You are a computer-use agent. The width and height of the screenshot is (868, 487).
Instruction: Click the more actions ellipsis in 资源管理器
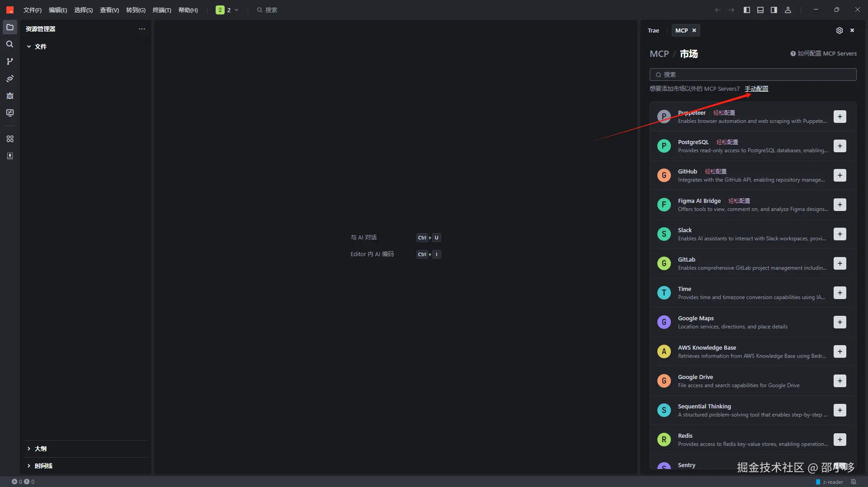point(142,29)
